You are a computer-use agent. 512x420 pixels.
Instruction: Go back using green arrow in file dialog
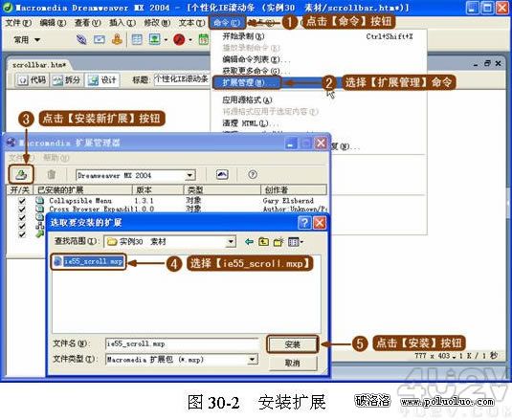(x=249, y=242)
